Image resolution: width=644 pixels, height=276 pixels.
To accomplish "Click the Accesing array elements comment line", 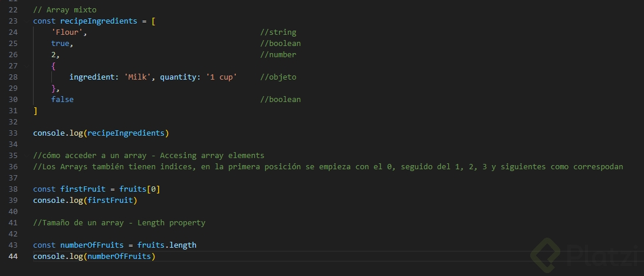I will 149,156.
